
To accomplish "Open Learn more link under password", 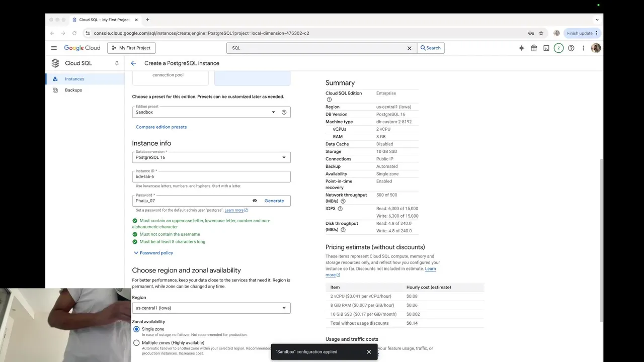I will [x=236, y=210].
